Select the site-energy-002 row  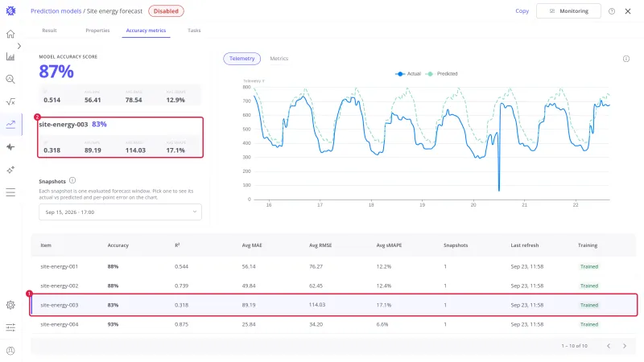tap(333, 286)
